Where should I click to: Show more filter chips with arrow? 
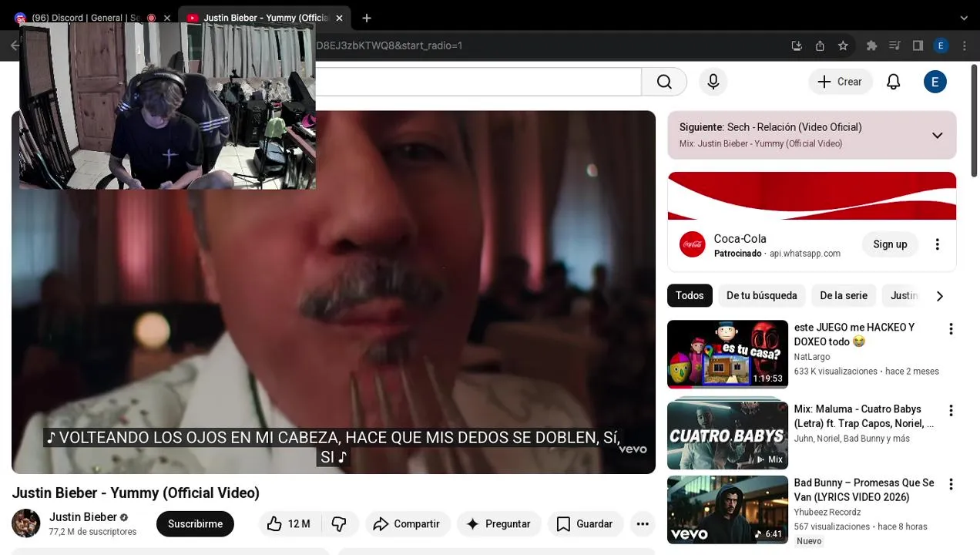[x=939, y=296]
